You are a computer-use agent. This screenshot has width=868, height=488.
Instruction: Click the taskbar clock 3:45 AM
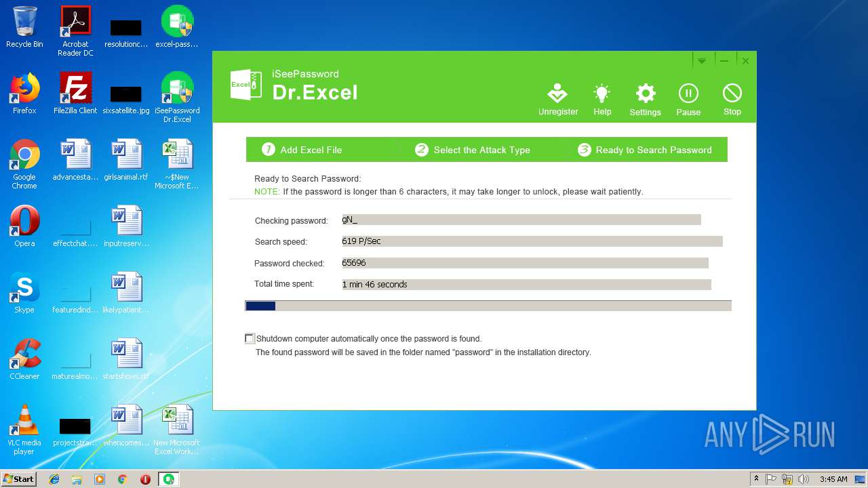coord(833,479)
